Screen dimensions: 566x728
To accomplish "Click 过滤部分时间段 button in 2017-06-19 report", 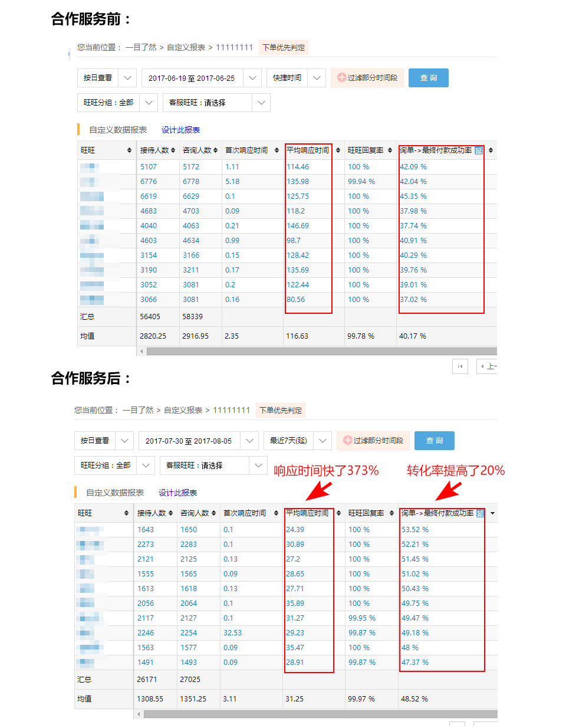I will (x=367, y=78).
